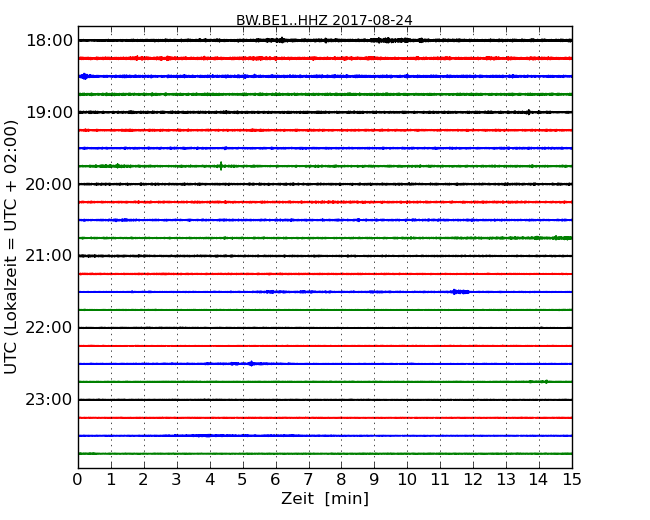Click the 5 minute tick label
The height and width of the screenshot is (520, 650).
[243, 480]
